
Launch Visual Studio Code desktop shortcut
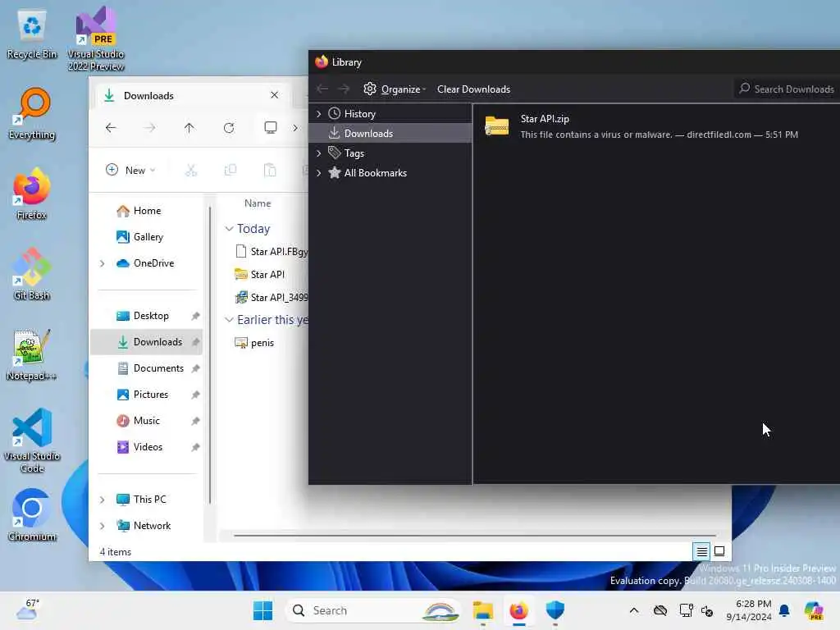click(x=32, y=441)
